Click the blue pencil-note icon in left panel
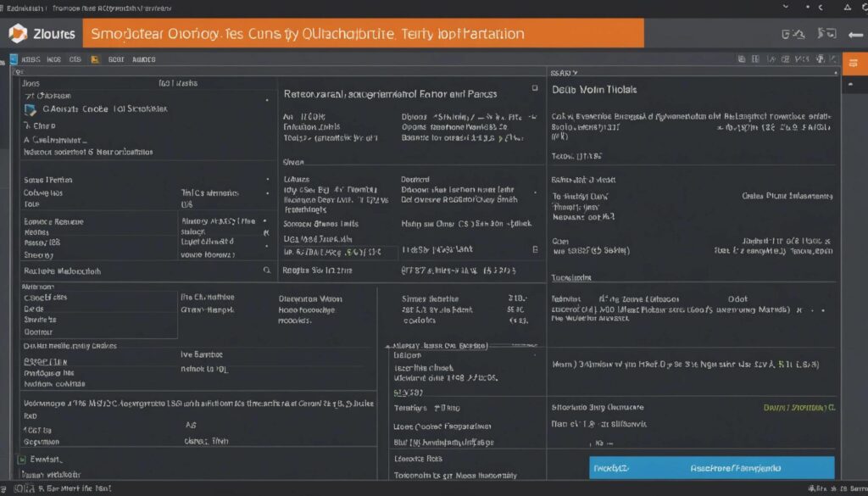This screenshot has width=868, height=496. pos(30,109)
